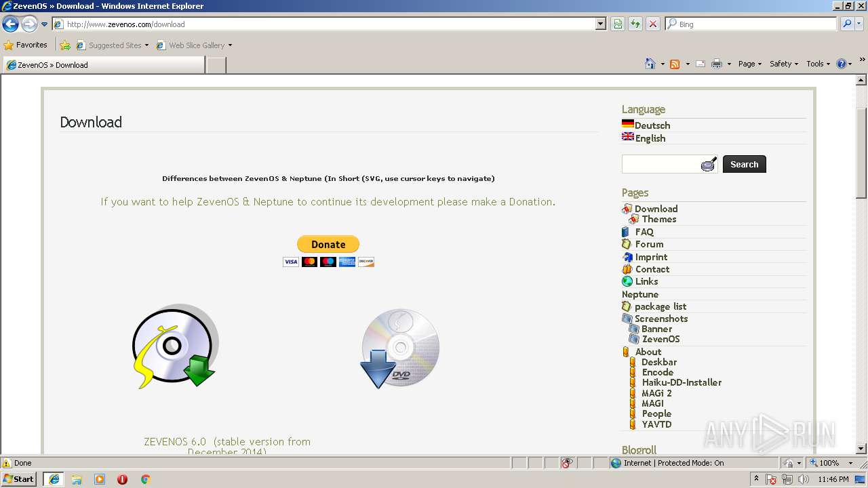This screenshot has width=868, height=488.
Task: Open the Chrome taskbar icon
Action: (145, 479)
